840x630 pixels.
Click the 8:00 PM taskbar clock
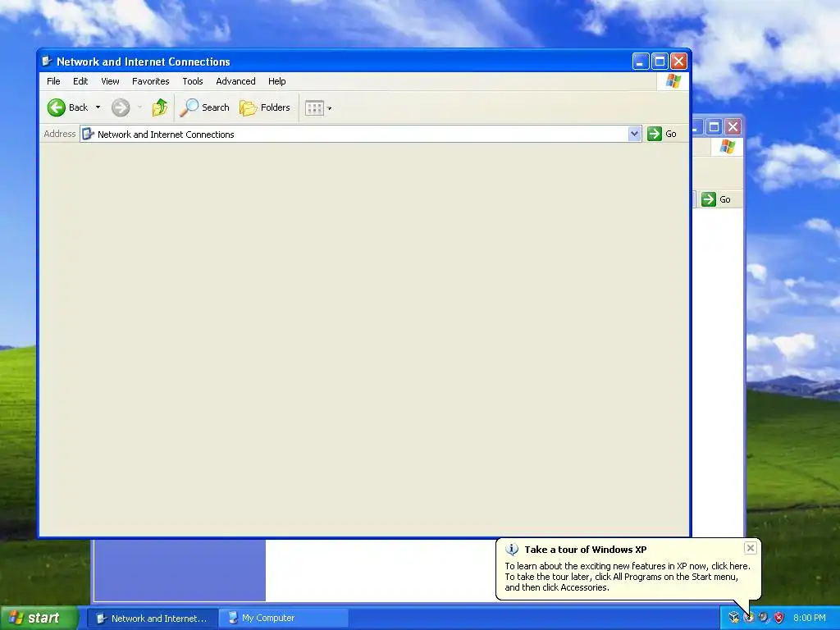point(810,619)
